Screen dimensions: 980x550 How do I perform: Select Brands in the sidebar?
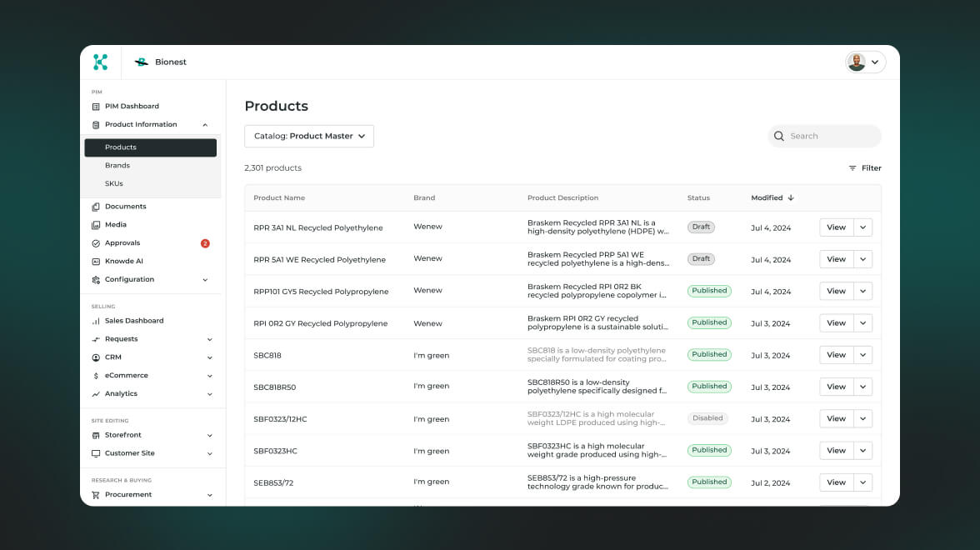tap(117, 166)
